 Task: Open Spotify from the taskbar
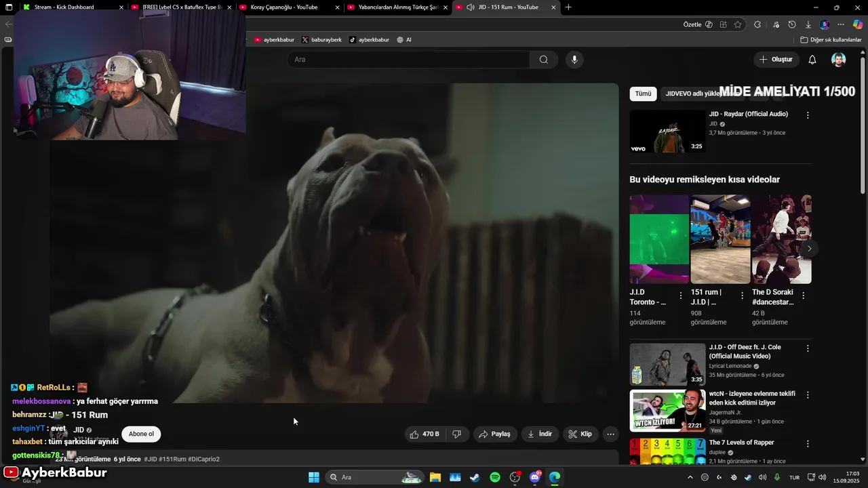click(x=495, y=477)
